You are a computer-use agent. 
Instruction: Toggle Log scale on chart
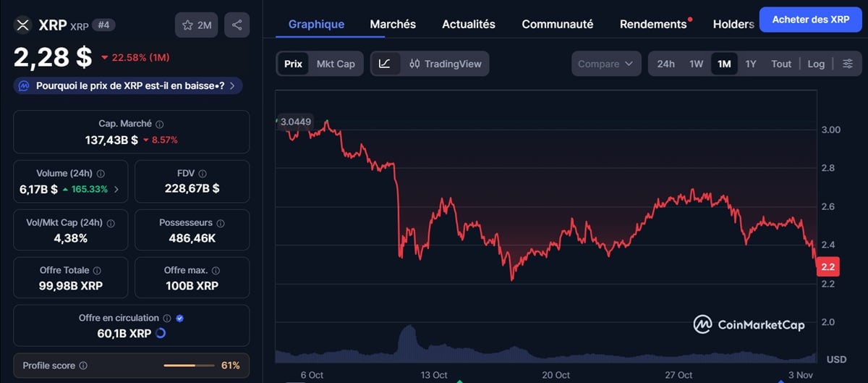pos(816,64)
